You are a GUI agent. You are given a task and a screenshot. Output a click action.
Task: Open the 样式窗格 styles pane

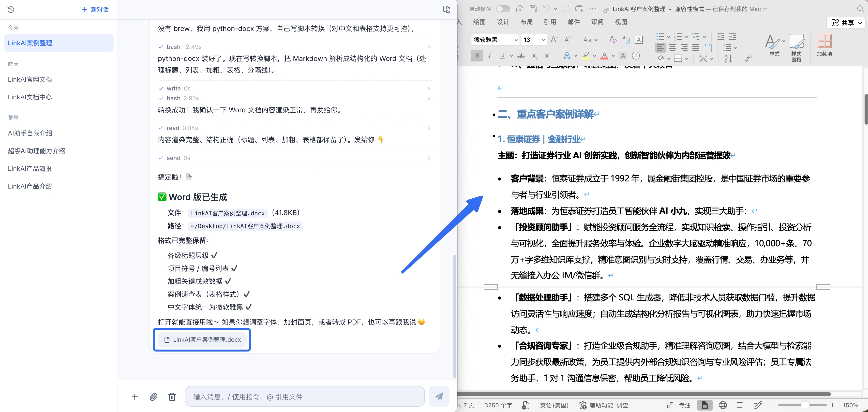[x=796, y=47]
